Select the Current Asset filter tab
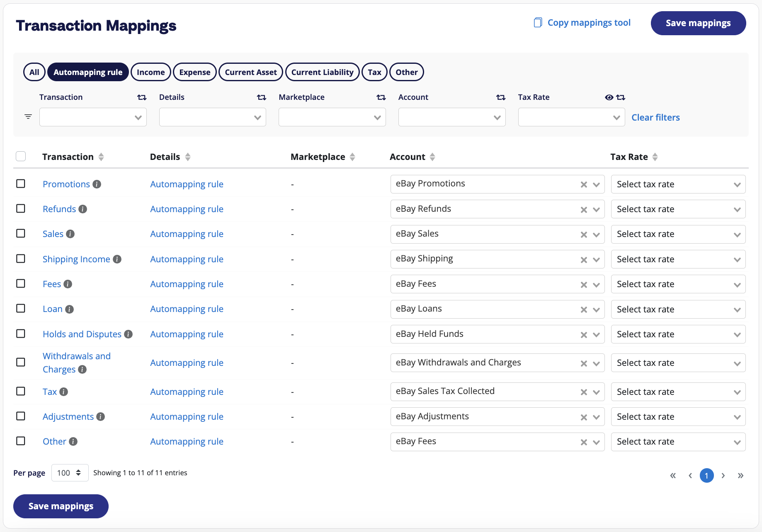Image resolution: width=762 pixels, height=532 pixels. point(251,72)
